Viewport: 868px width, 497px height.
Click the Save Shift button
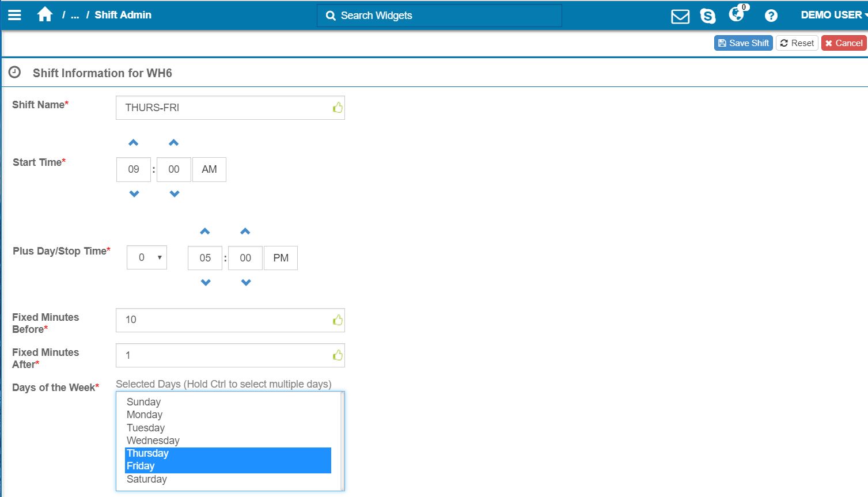743,43
